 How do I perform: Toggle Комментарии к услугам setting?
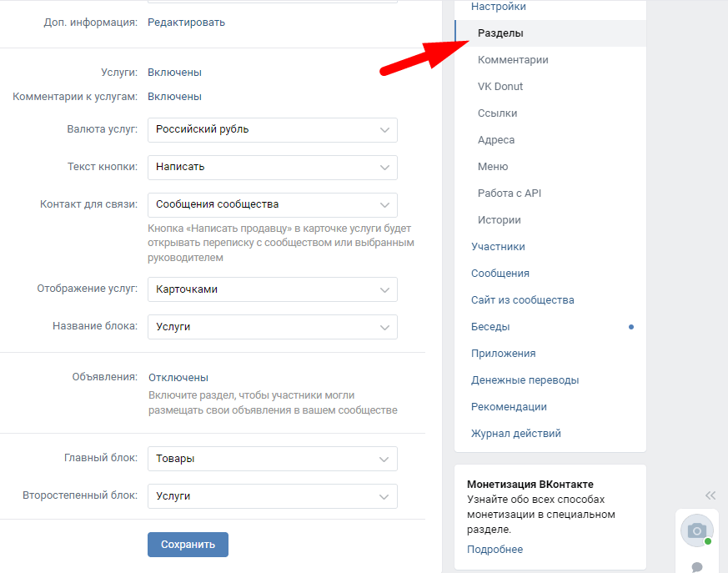pos(174,97)
